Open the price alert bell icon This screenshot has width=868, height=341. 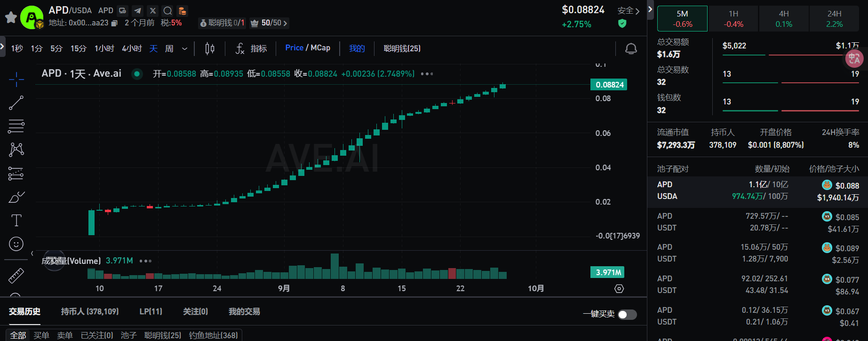pos(631,48)
